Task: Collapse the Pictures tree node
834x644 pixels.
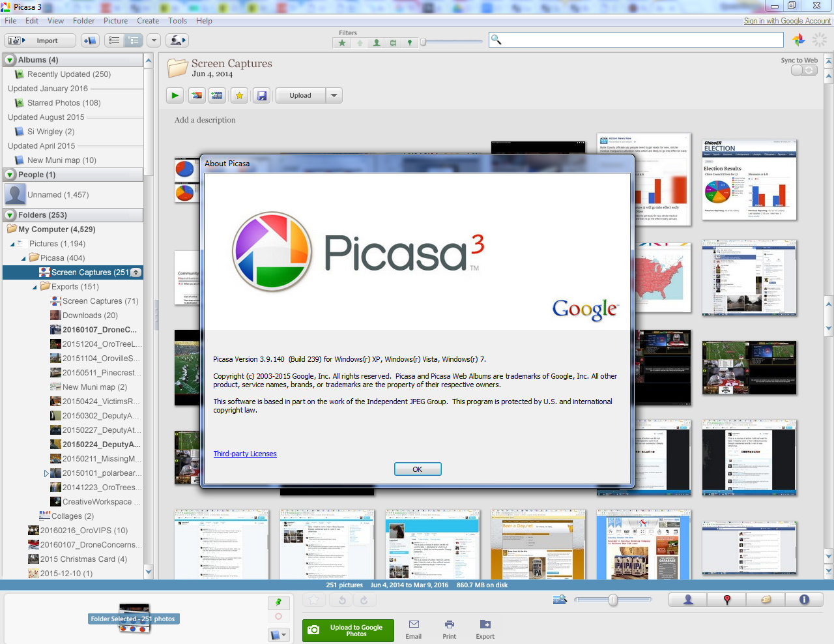Action: [12, 244]
